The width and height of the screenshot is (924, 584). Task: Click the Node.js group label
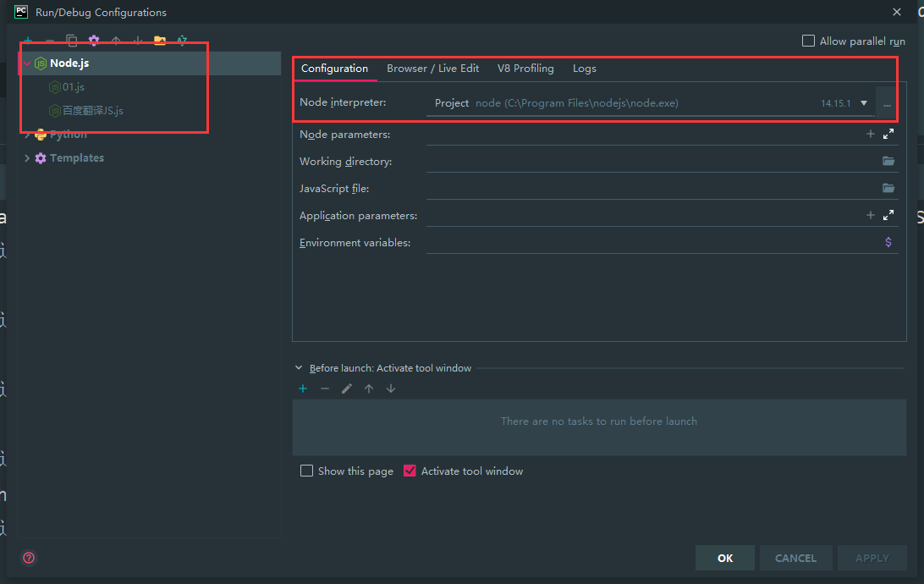click(x=69, y=63)
